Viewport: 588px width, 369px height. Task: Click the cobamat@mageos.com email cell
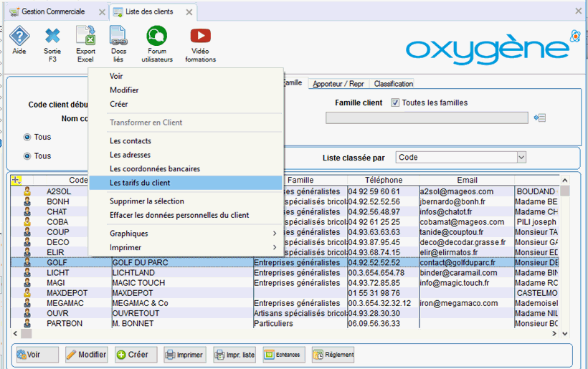click(467, 222)
